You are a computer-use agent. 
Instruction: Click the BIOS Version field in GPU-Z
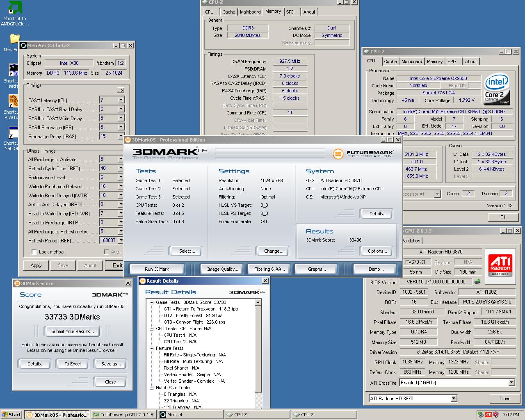coord(436,282)
